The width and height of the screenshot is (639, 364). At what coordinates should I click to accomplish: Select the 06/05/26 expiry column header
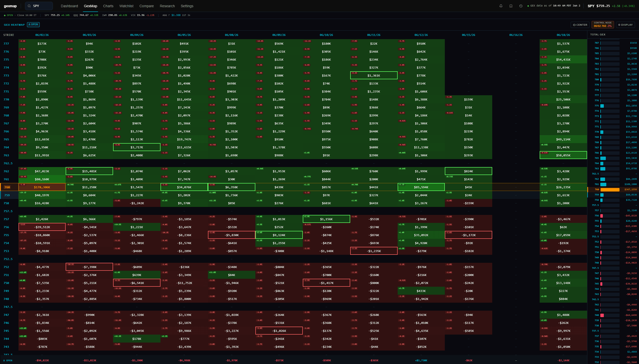pos(184,35)
